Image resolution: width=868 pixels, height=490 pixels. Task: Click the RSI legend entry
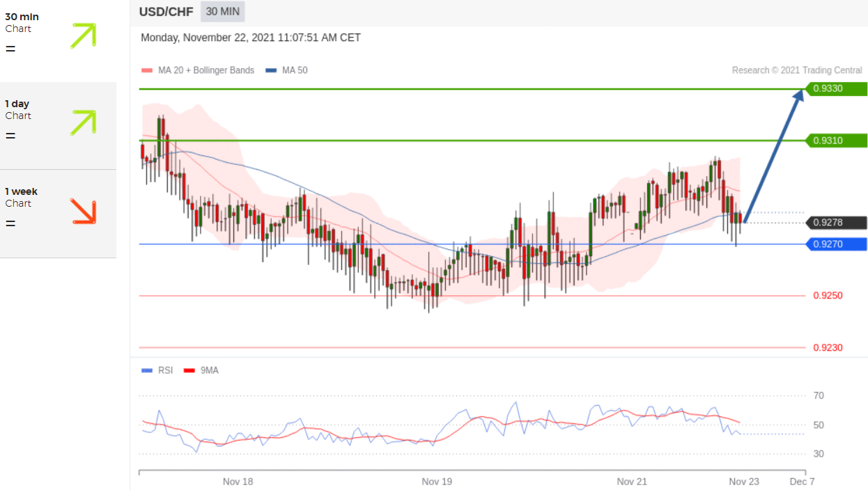tap(157, 370)
